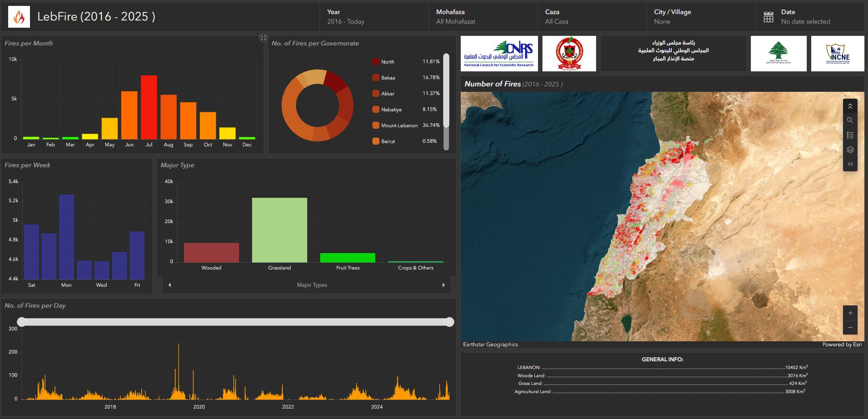Go to next Major Types page
This screenshot has height=419, width=868.
(x=444, y=285)
